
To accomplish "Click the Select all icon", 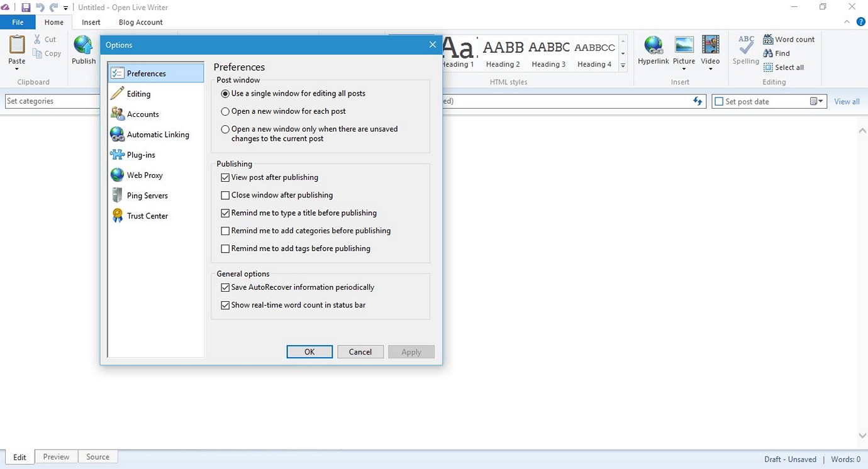I will click(768, 67).
